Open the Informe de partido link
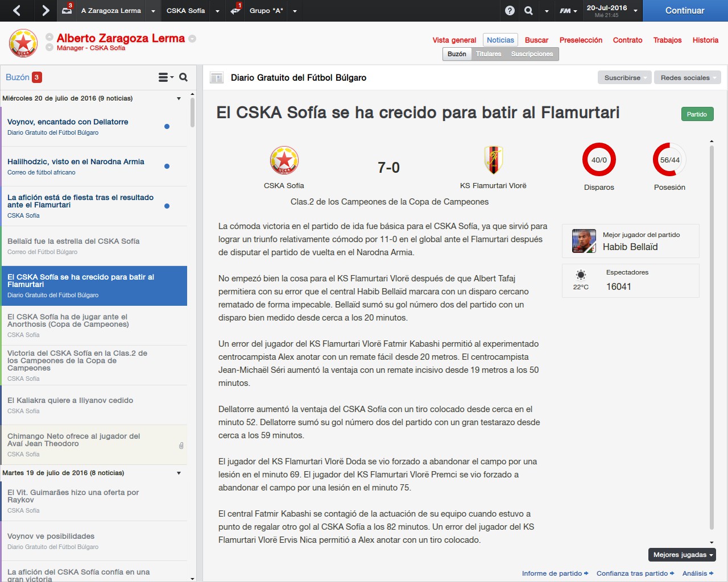728x582 pixels. (x=555, y=573)
